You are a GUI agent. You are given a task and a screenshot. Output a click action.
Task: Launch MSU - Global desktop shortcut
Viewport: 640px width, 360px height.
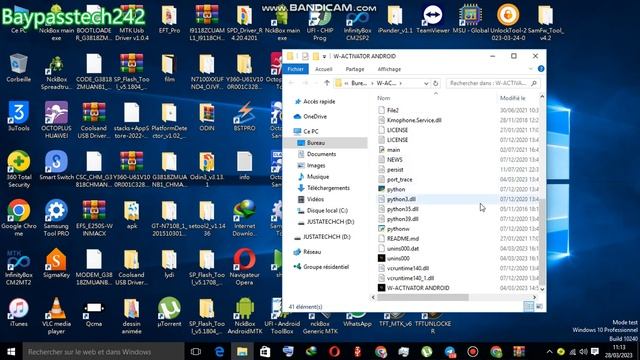[x=470, y=19]
